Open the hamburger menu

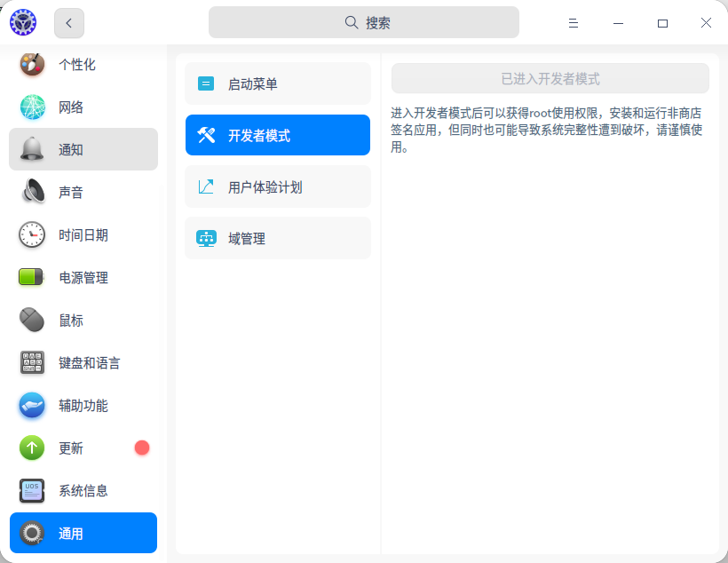click(574, 23)
